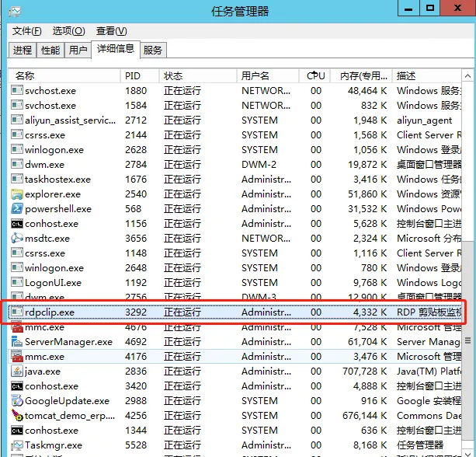The height and width of the screenshot is (457, 476).
Task: Click the java.exe process icon
Action: click(17, 371)
